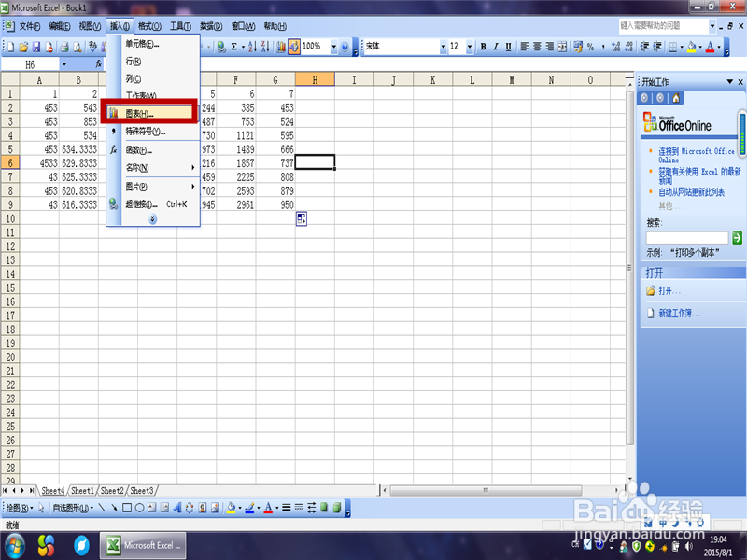The height and width of the screenshot is (560, 747).
Task: Toggle Align Left formatting
Action: click(524, 47)
